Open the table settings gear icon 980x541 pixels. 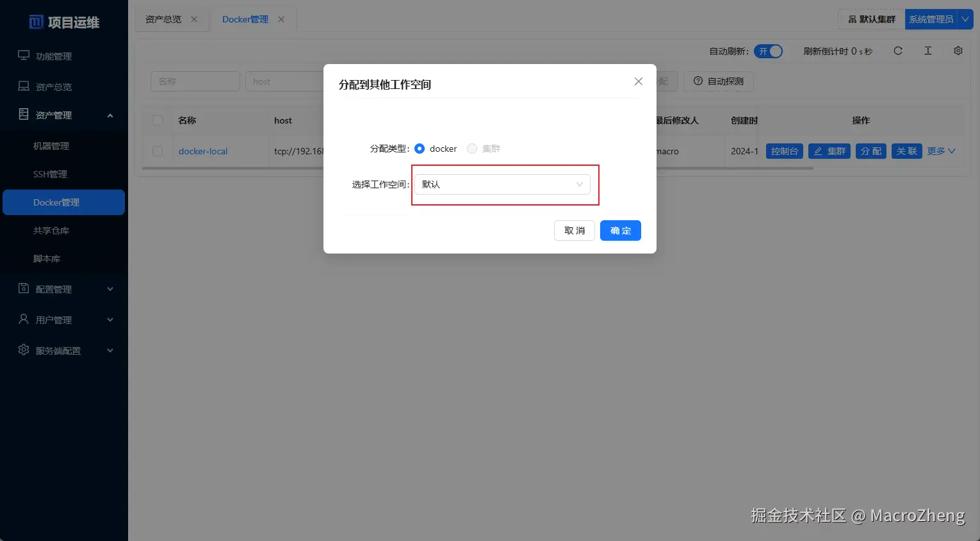[958, 51]
